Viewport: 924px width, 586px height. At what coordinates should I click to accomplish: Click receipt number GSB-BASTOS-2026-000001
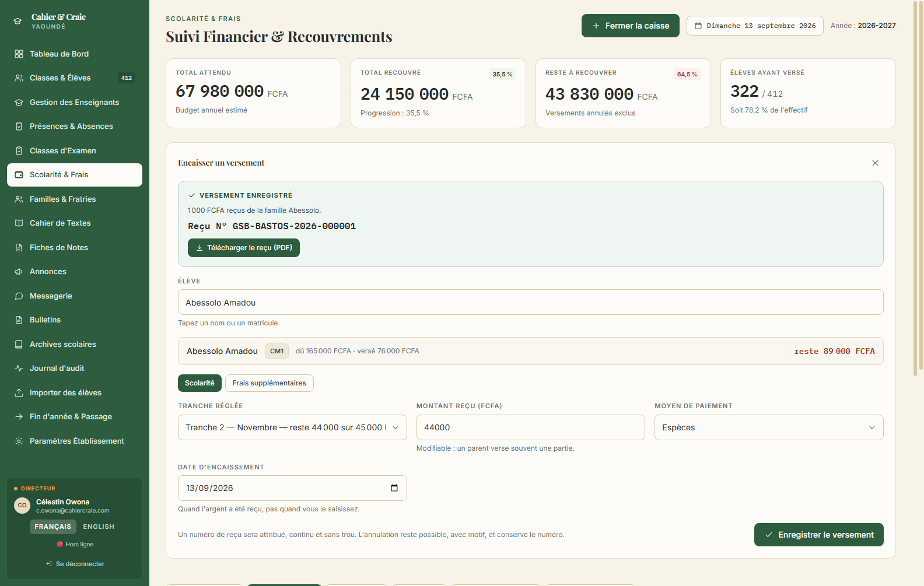[294, 226]
